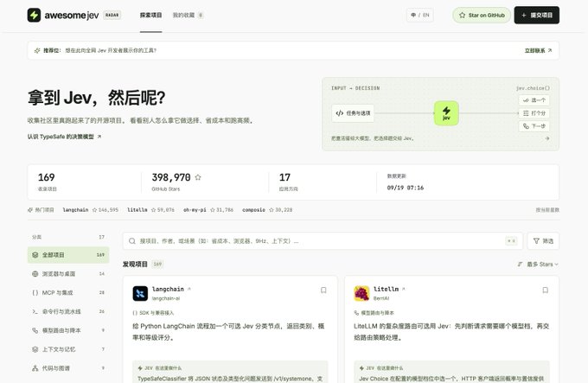588x383 pixels.
Task: Click the search magnifier icon
Action: coord(132,241)
